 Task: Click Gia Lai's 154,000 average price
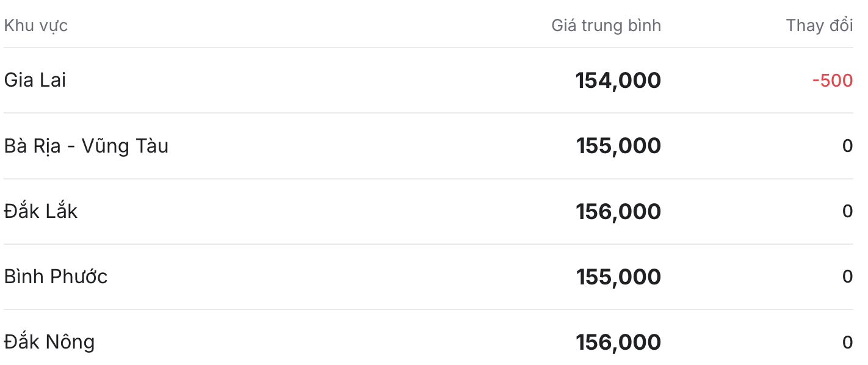(x=618, y=81)
